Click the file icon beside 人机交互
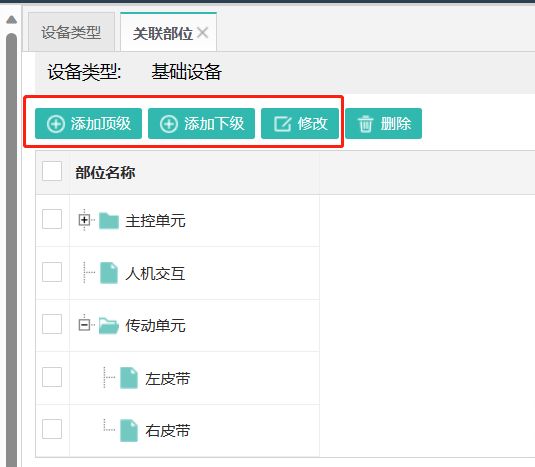 (x=109, y=273)
